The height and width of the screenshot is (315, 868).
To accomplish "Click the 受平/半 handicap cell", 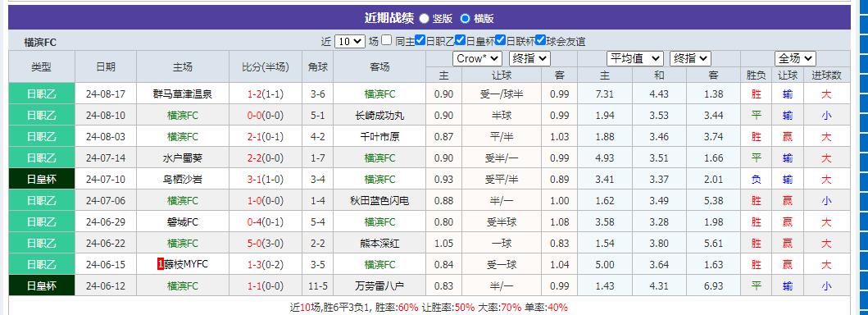I will pyautogui.click(x=502, y=180).
